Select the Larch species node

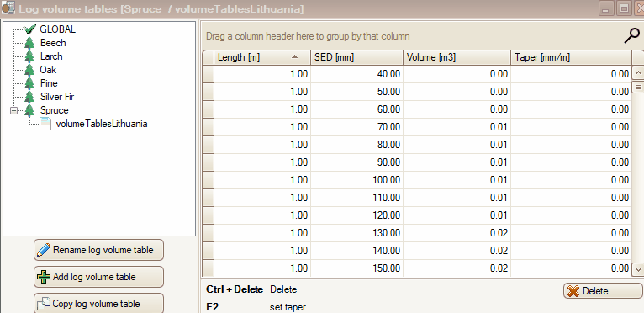click(x=51, y=56)
